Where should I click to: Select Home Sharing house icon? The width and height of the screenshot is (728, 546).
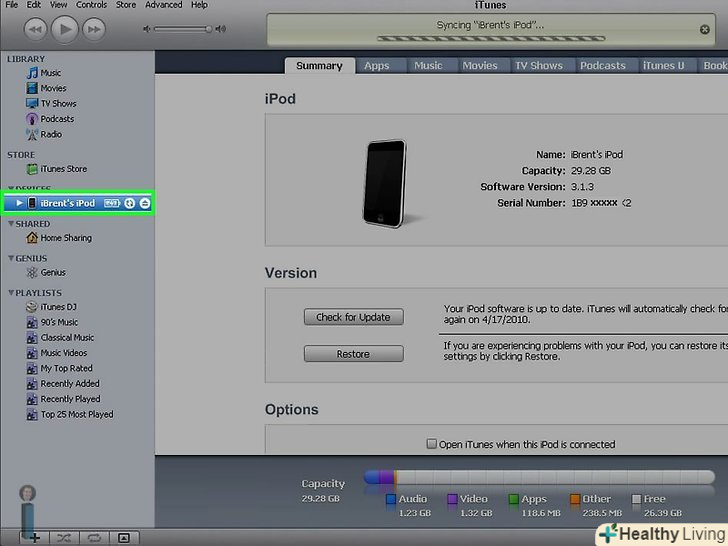pyautogui.click(x=32, y=238)
